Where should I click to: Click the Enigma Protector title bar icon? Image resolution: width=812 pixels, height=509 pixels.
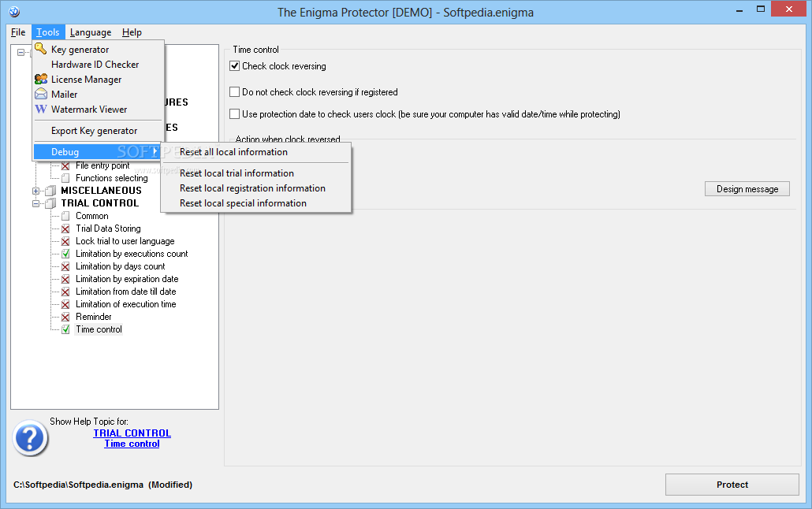(14, 11)
